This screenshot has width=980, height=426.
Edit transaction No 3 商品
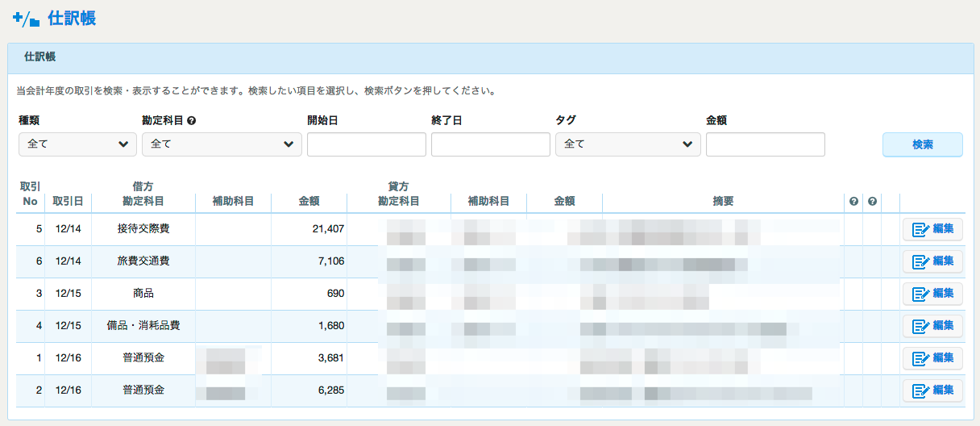pyautogui.click(x=932, y=294)
